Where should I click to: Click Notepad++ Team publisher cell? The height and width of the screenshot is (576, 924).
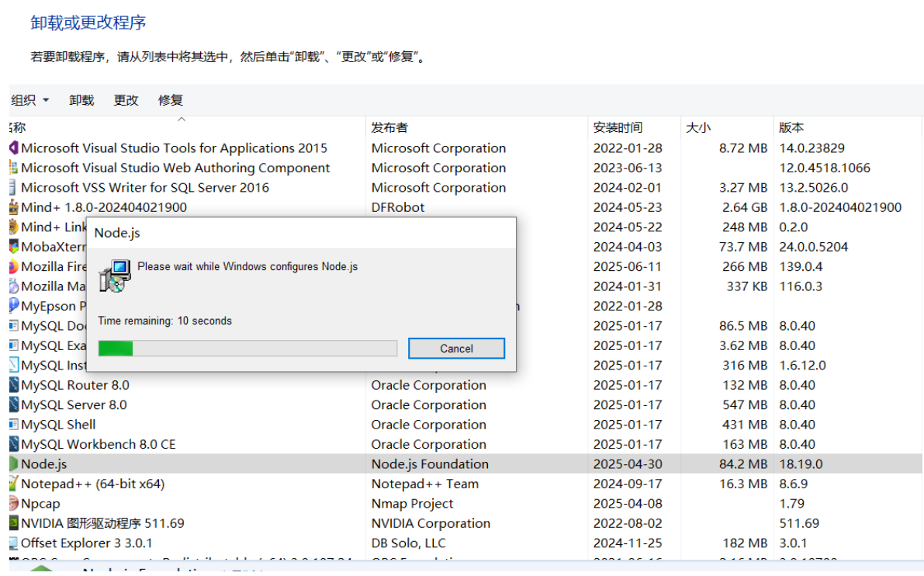coord(425,484)
